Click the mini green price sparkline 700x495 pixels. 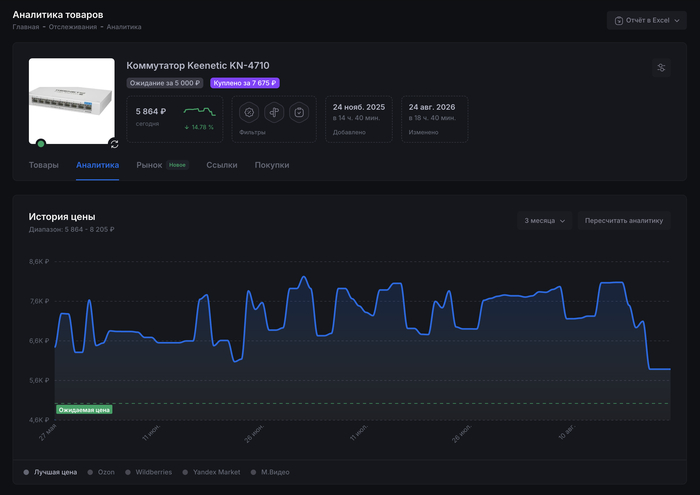tap(200, 111)
